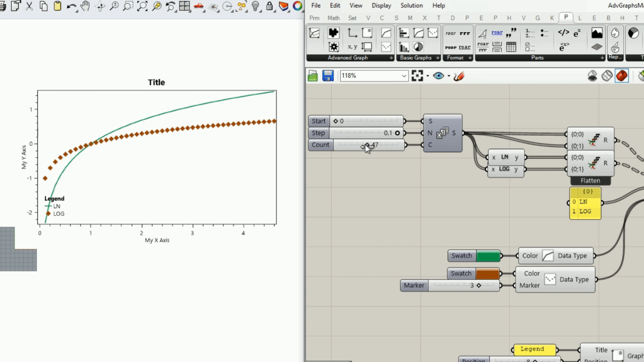
Task: Open the Edit menu
Action: [335, 6]
